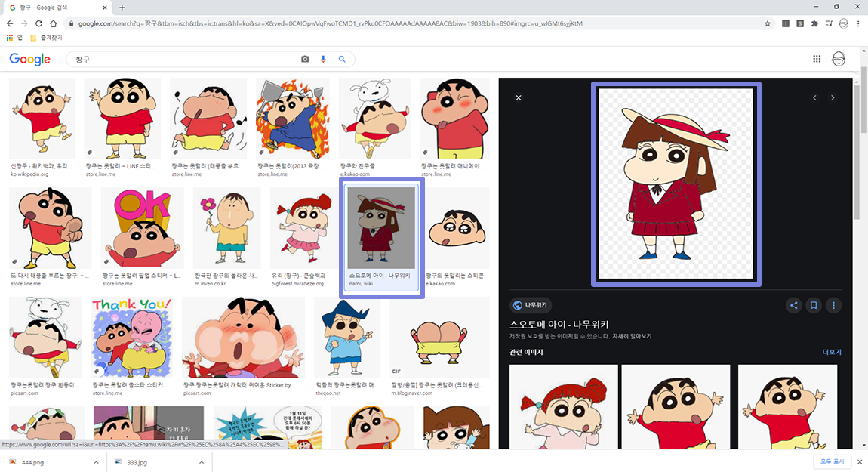Expand the 333.jpg download options arrow
Viewport: 868px width, 475px height.
(202, 462)
